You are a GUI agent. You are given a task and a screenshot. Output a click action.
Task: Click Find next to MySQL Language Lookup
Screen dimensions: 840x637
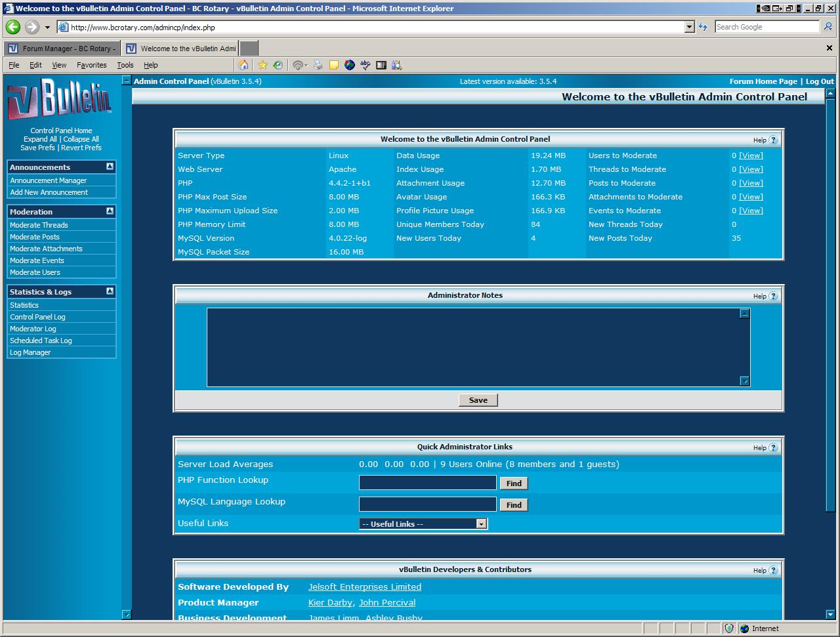[514, 505]
